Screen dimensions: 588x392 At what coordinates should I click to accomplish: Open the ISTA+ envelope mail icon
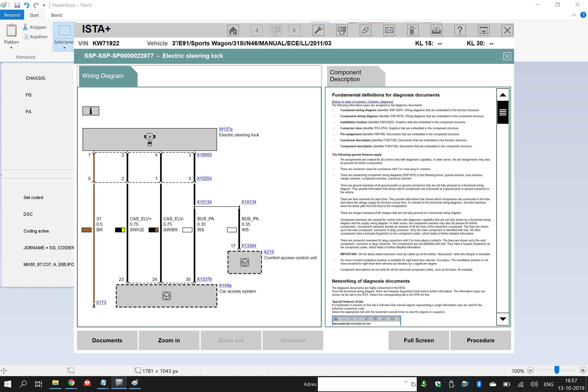[389, 31]
